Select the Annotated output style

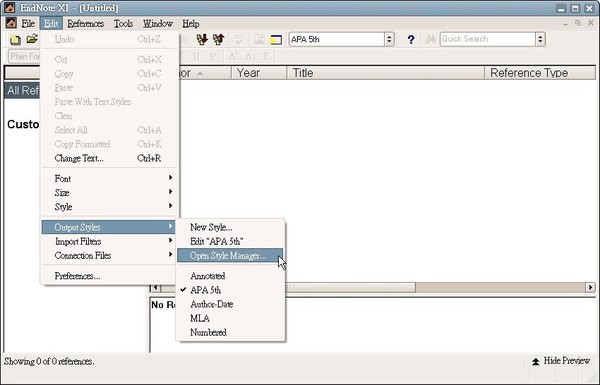point(230,276)
